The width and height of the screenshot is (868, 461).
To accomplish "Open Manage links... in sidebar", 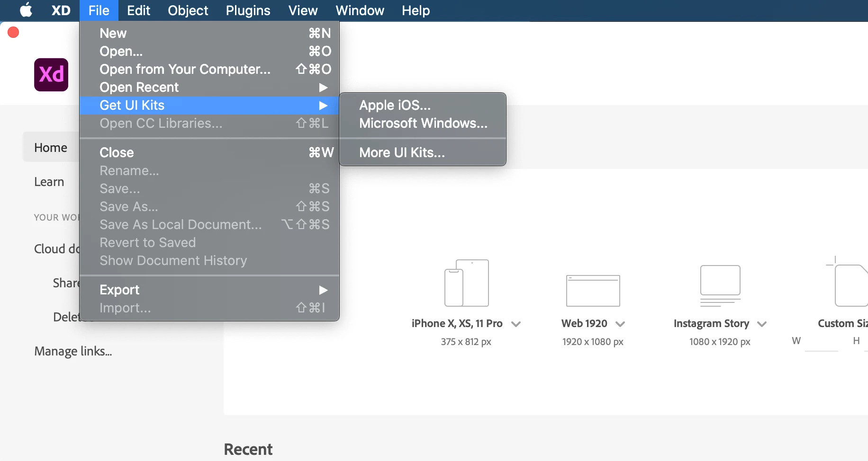I will [73, 351].
